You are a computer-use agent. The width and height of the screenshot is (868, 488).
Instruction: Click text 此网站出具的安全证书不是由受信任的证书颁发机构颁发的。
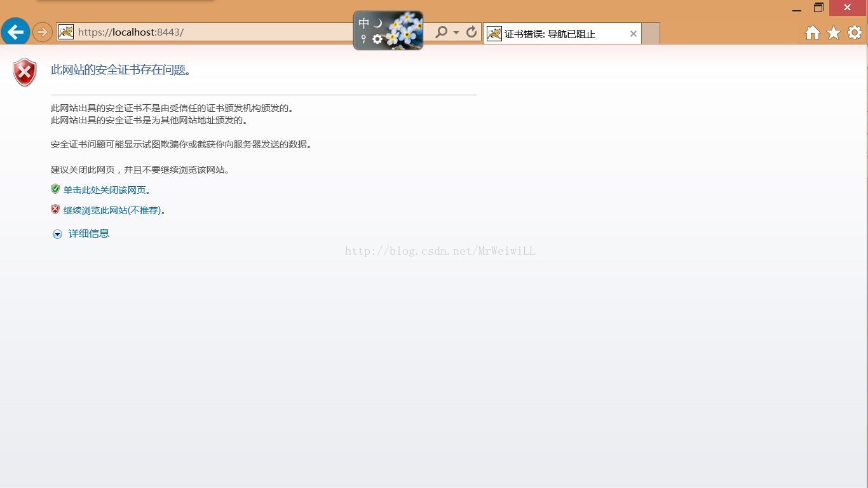click(x=172, y=108)
